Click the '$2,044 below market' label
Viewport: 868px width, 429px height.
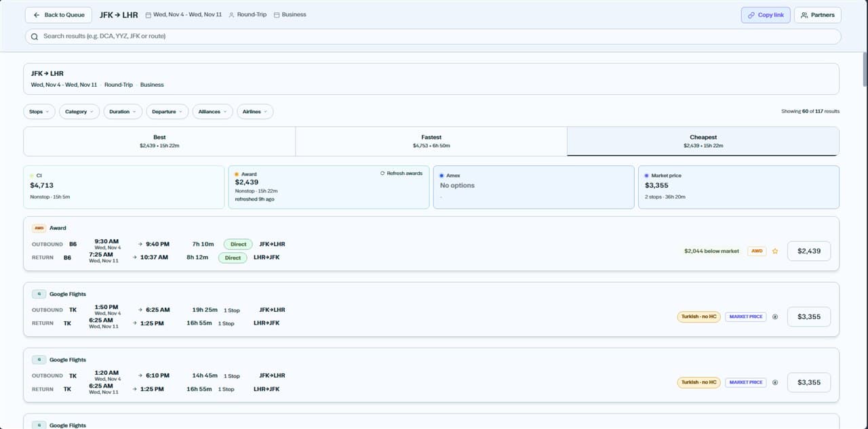[711, 251]
